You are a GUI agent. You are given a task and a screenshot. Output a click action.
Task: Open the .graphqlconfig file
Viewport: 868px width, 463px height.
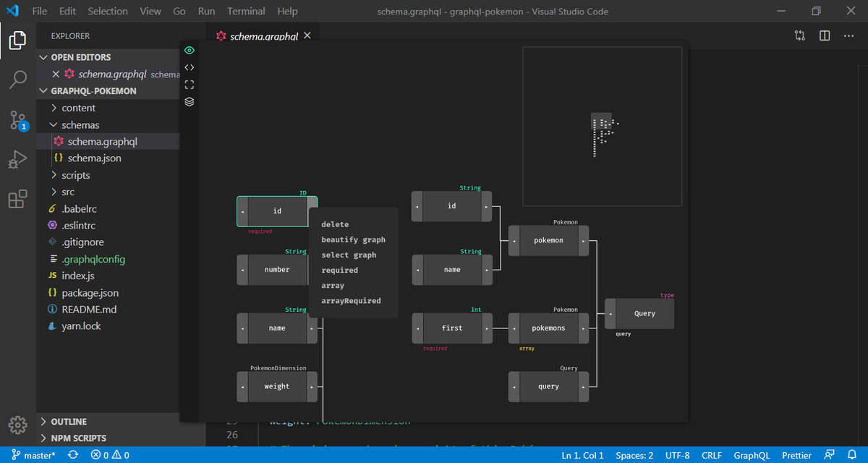point(108,259)
